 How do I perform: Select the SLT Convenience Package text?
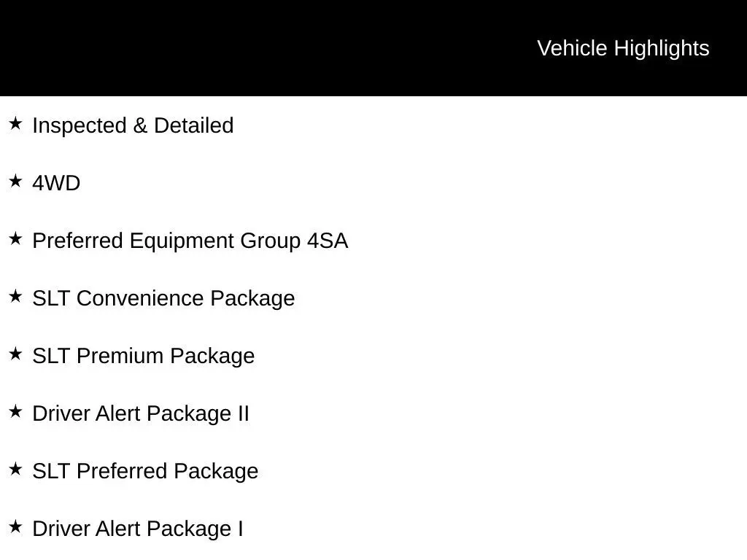[x=163, y=299]
